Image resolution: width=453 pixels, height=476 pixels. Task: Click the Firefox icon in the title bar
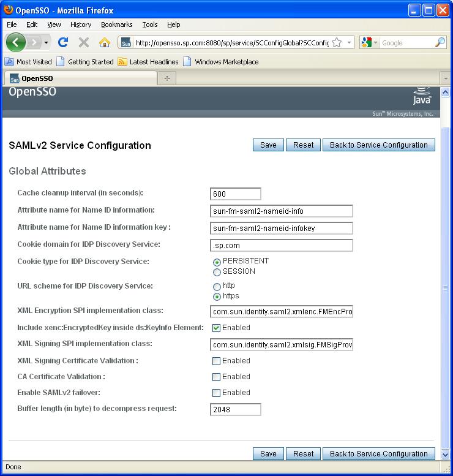(x=9, y=10)
